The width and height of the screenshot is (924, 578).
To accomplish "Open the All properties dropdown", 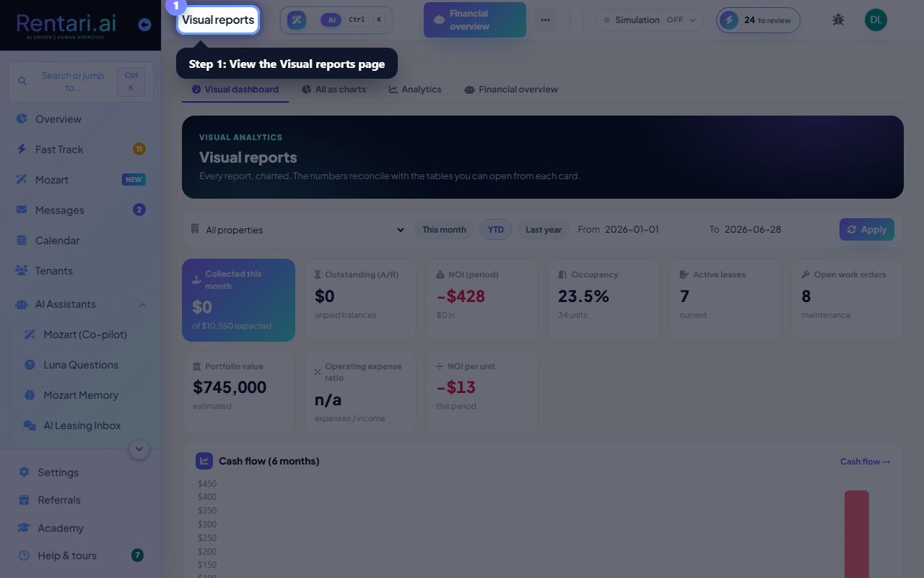I will pyautogui.click(x=297, y=230).
